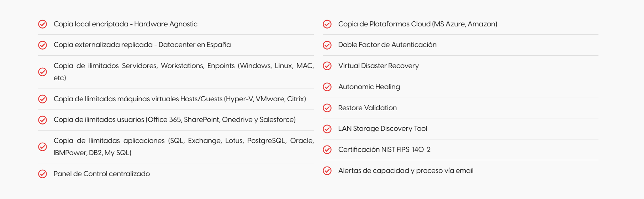Click the 'LAN Storage Discovery Tool' text
Viewport: 644px width, 199px height.
(382, 129)
